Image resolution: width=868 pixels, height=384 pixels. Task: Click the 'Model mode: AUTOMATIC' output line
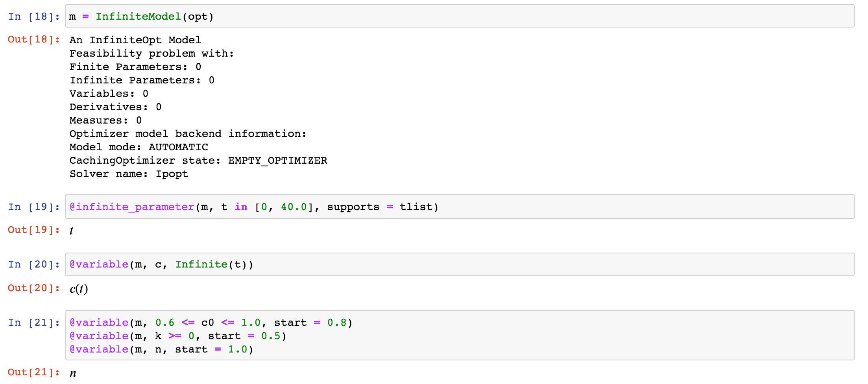click(139, 147)
